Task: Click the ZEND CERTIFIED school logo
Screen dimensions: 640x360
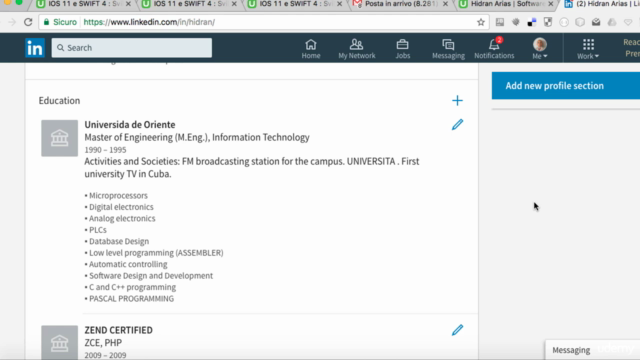Action: click(60, 342)
